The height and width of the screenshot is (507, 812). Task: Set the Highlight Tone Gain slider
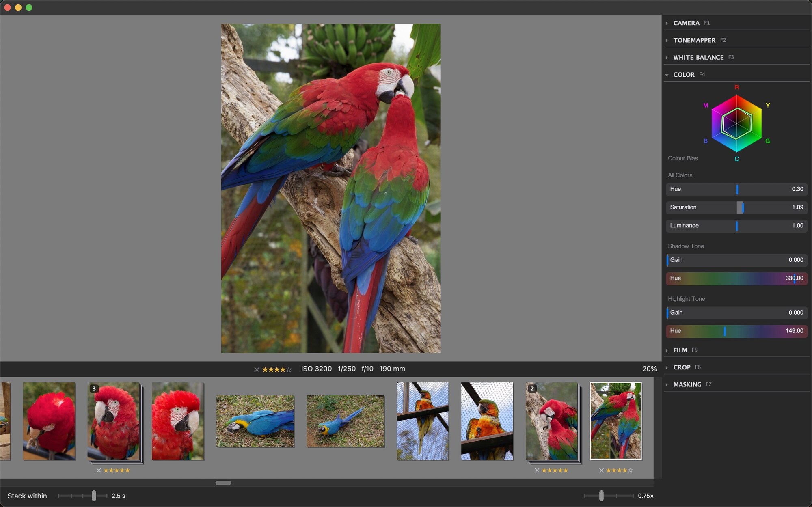click(736, 313)
